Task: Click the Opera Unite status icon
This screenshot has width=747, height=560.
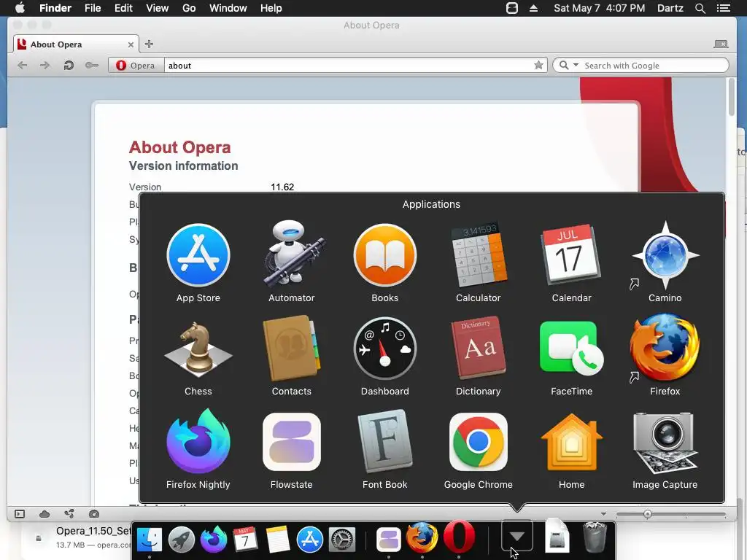Action: point(69,514)
